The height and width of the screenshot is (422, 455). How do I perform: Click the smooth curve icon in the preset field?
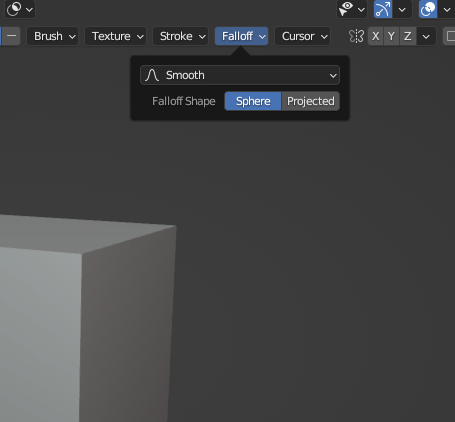click(152, 75)
